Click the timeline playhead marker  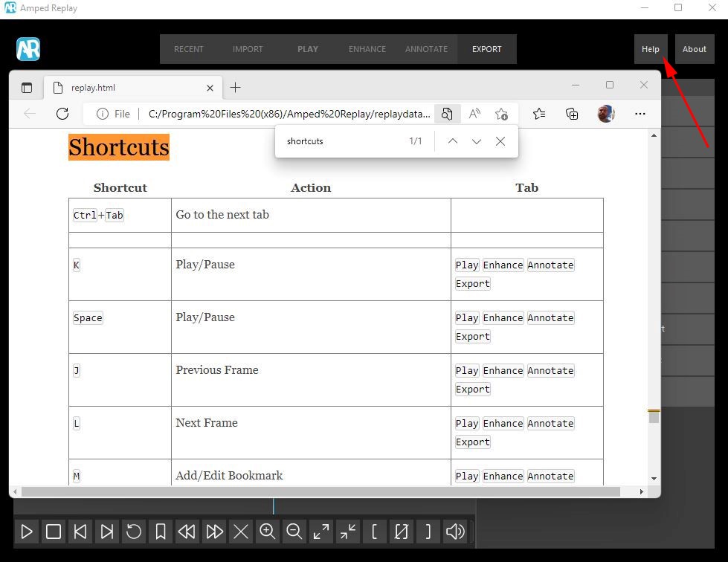pos(273,506)
